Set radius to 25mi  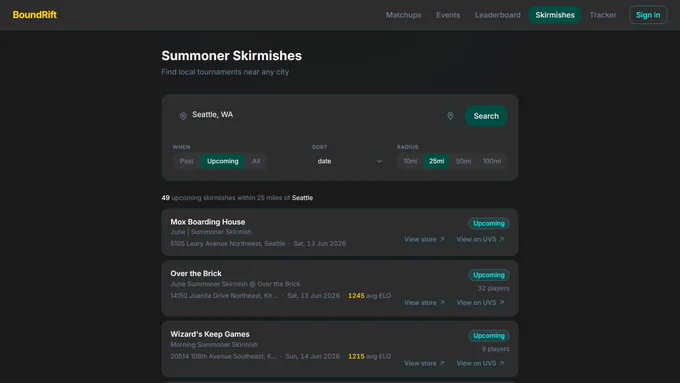[436, 161]
